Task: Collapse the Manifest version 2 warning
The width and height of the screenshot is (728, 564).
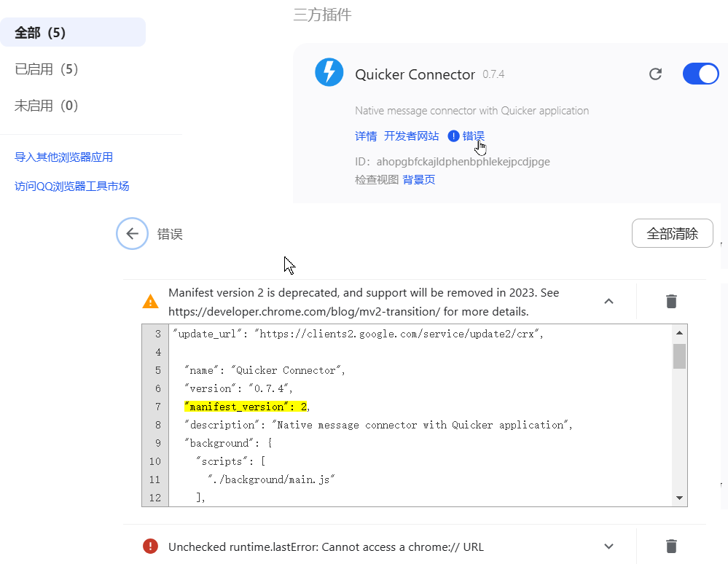Action: pyautogui.click(x=608, y=301)
